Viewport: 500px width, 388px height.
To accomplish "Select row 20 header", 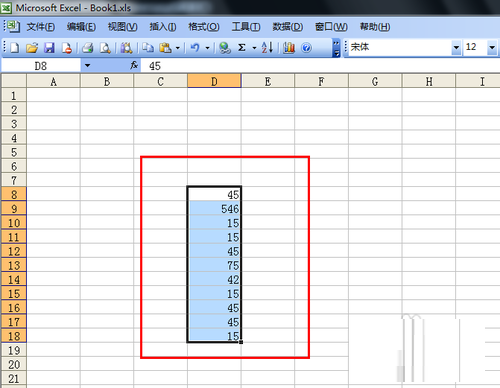I will [14, 364].
